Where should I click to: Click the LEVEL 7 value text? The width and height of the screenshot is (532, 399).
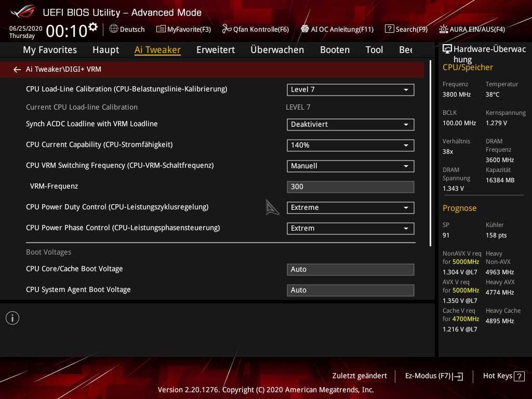(x=298, y=107)
